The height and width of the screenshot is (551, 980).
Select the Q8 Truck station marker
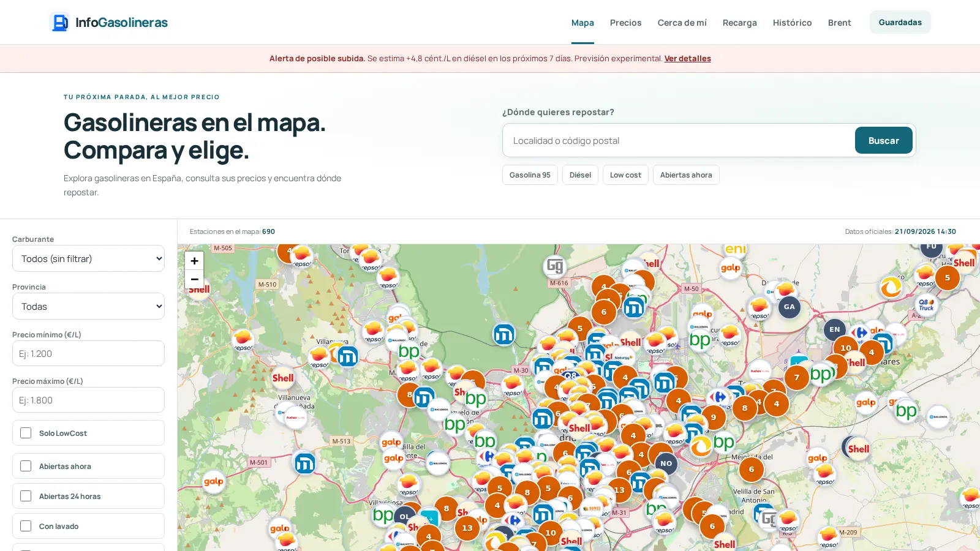pos(926,305)
